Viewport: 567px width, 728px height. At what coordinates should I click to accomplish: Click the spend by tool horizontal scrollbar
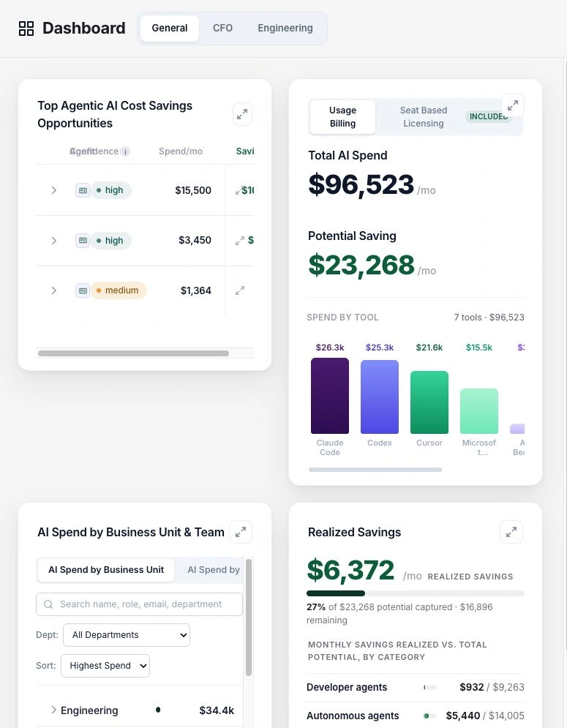pyautogui.click(x=375, y=470)
